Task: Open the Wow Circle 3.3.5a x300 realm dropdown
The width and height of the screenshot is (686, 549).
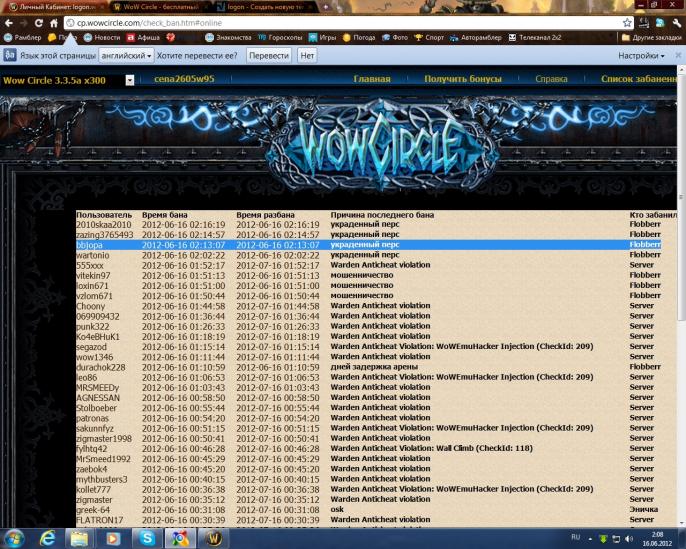Action: (x=130, y=79)
